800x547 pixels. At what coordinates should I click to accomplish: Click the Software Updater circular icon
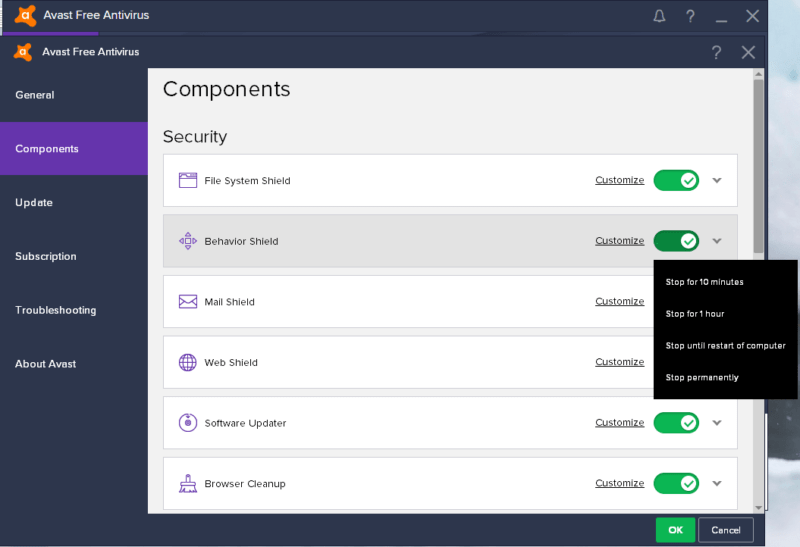(x=188, y=422)
